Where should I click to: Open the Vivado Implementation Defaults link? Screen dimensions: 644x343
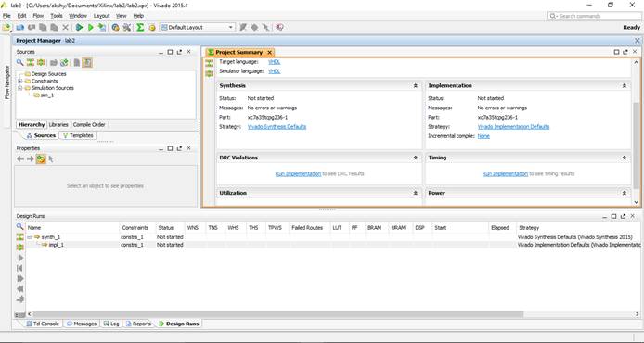click(513, 127)
